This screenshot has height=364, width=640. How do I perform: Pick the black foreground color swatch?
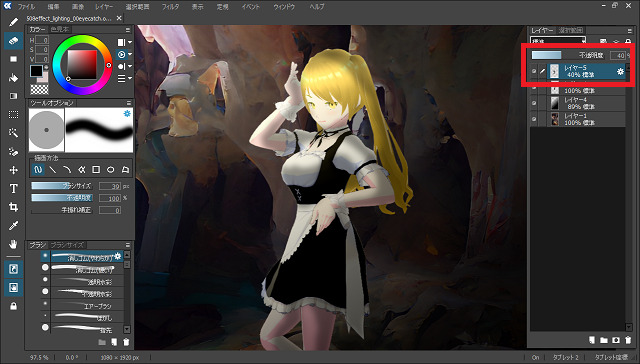pos(36,71)
